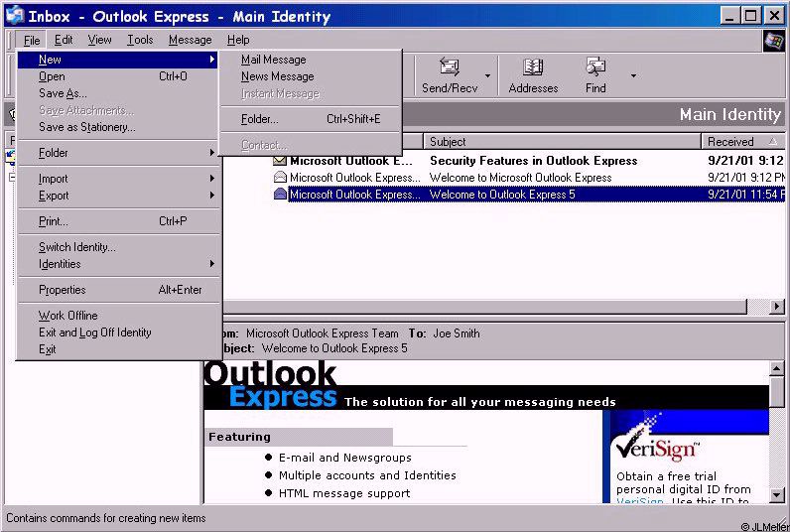Screen dimensions: 790x532
Task: Click the preview pane scroll up arrow
Action: click(777, 369)
